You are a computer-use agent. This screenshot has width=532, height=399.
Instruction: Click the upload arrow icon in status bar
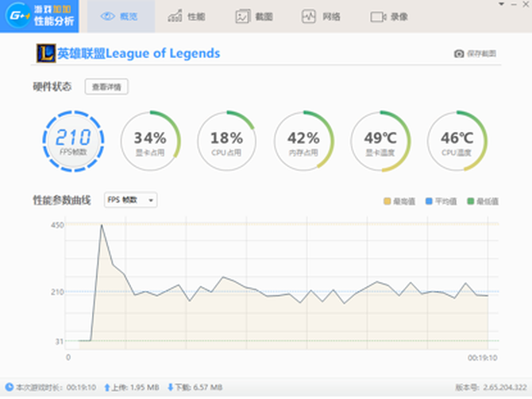pos(107,387)
